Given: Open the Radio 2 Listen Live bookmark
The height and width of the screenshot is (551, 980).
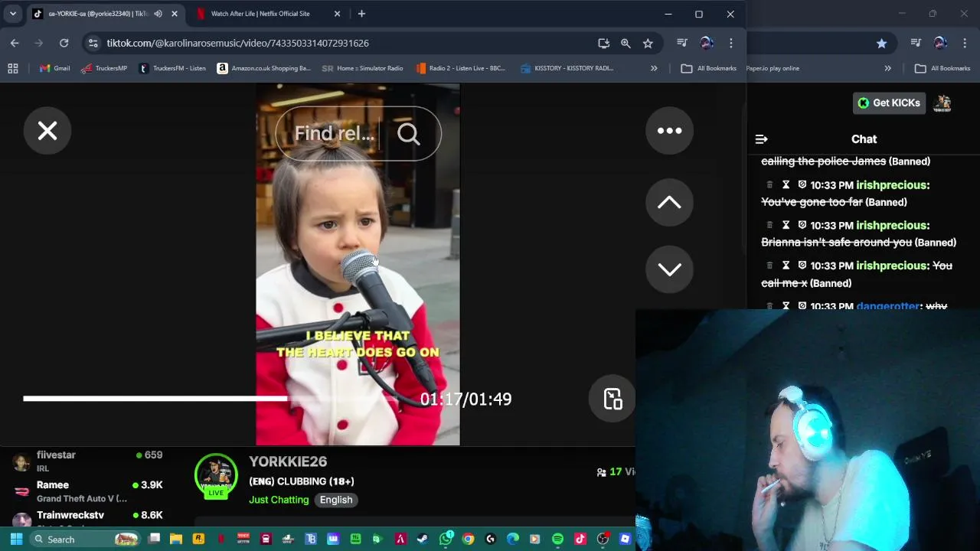Looking at the screenshot, I should click(461, 68).
